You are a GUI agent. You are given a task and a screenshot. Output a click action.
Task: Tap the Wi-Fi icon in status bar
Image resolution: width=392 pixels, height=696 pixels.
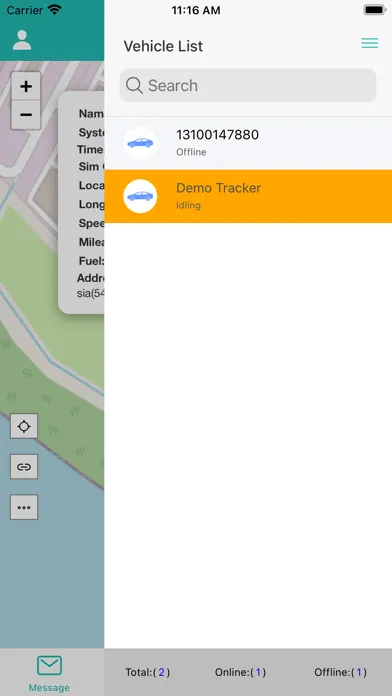pyautogui.click(x=55, y=10)
